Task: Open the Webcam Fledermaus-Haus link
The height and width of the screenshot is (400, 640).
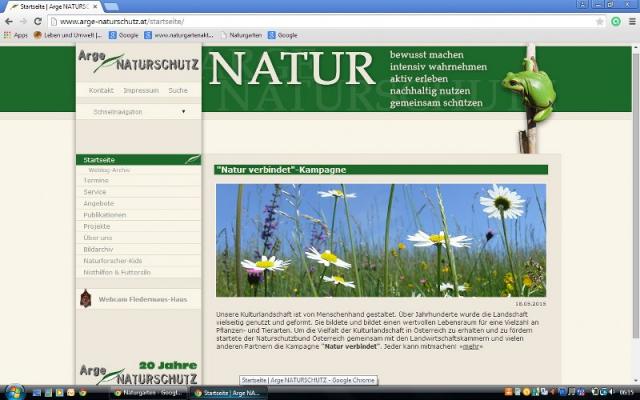Action: coord(143,299)
